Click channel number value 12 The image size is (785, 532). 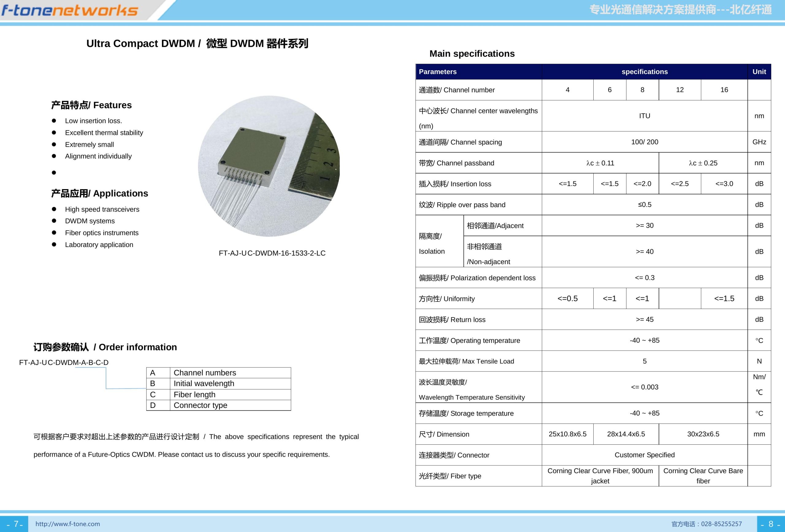click(680, 90)
